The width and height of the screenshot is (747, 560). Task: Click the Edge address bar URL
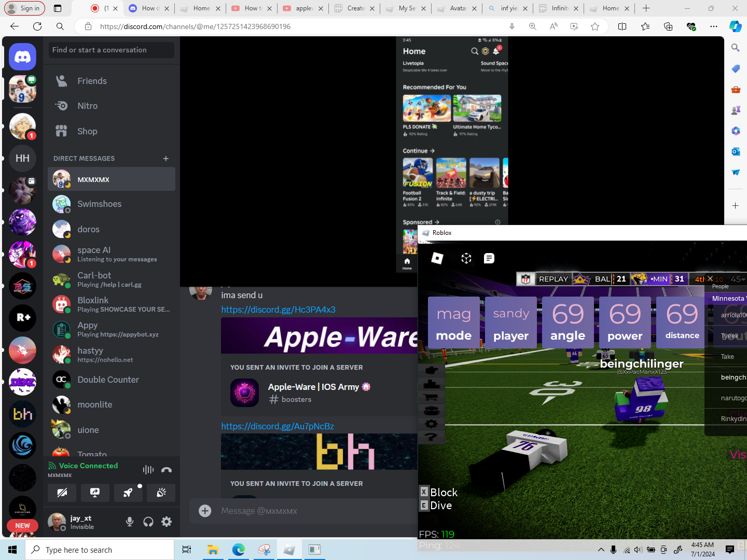click(x=195, y=26)
